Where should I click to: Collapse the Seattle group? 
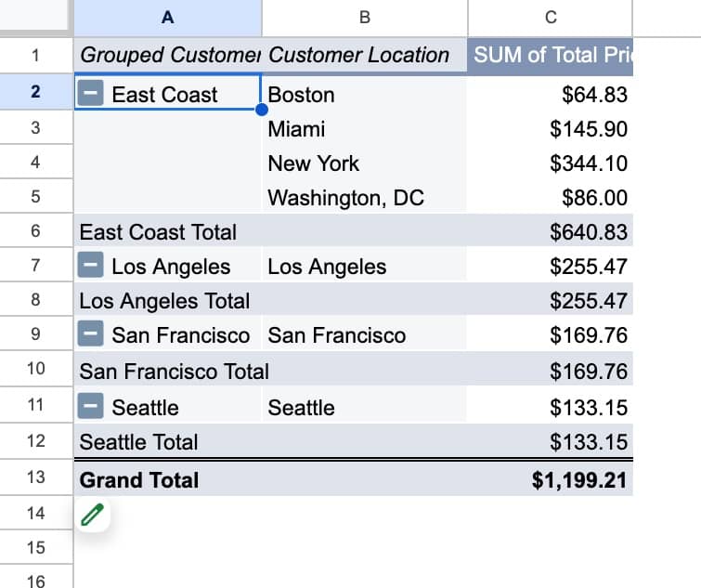[90, 406]
